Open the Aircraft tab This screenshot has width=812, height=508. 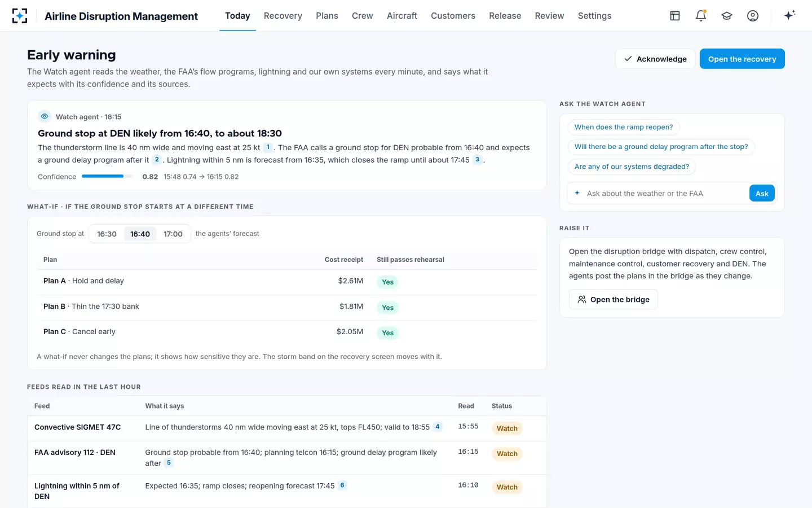coord(402,16)
